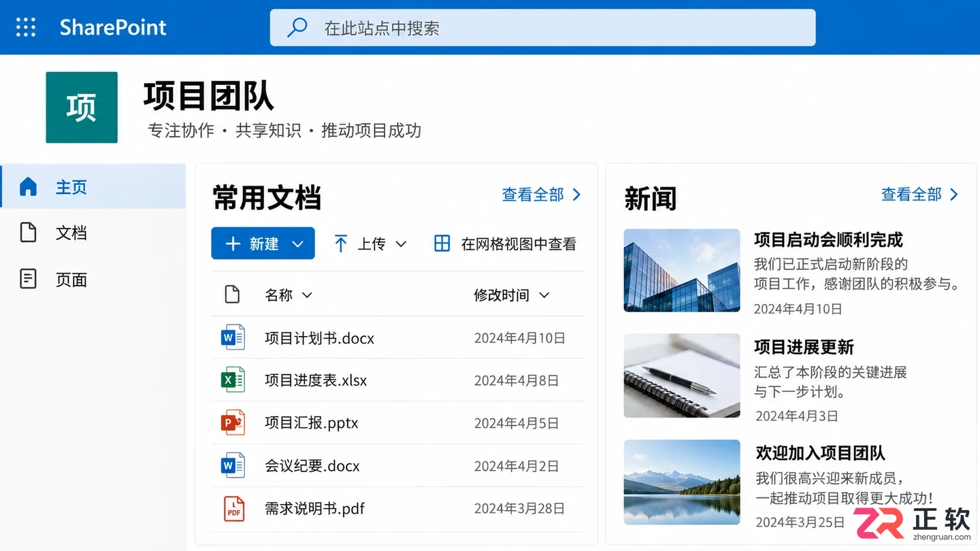Click the PDF icon for 需求说明书.pdf

click(234, 508)
